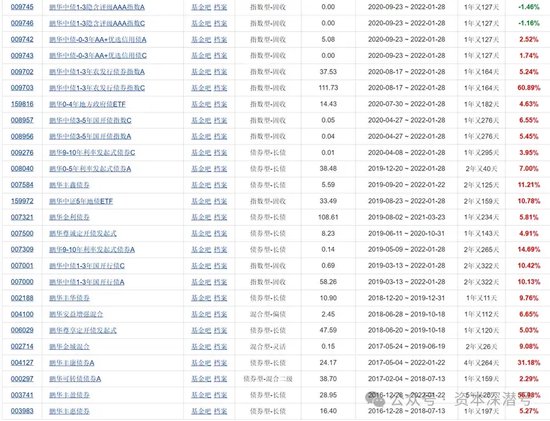Open fund code 007001 link
Image resolution: width=550 pixels, height=421 pixels.
[x=22, y=266]
